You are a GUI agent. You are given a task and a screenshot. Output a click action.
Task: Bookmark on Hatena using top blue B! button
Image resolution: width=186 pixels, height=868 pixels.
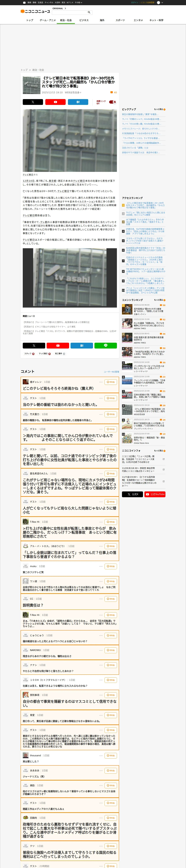pos(78,102)
